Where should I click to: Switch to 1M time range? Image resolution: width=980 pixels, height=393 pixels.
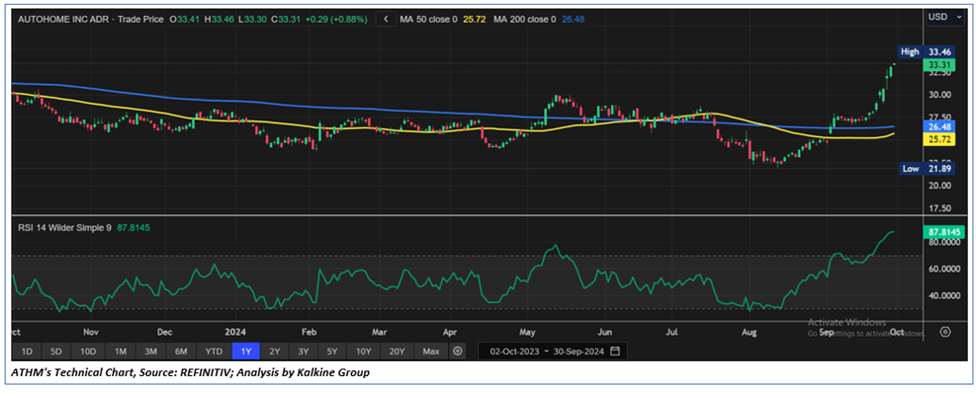(120, 352)
